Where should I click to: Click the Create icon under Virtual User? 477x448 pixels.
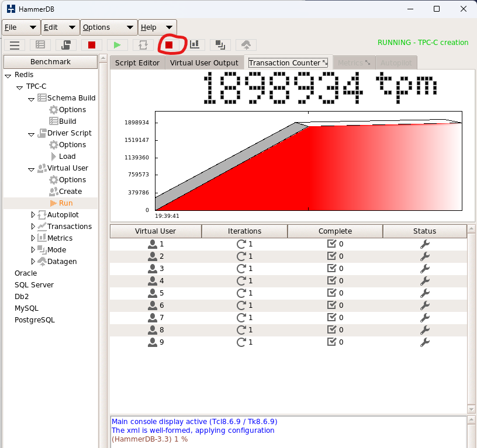tap(54, 192)
